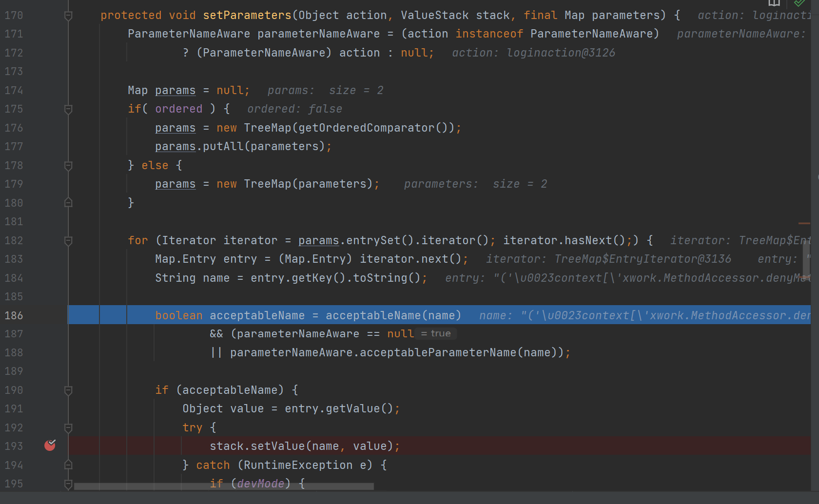Screen dimensions: 819x504
Task: Click line number 186 in the gutter
Action: pos(14,315)
